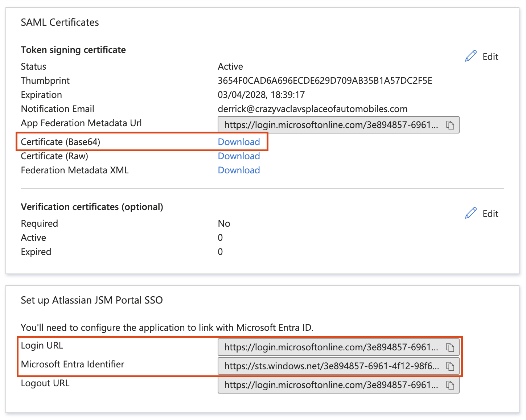Download the Certificate (Base64)

[x=239, y=142]
